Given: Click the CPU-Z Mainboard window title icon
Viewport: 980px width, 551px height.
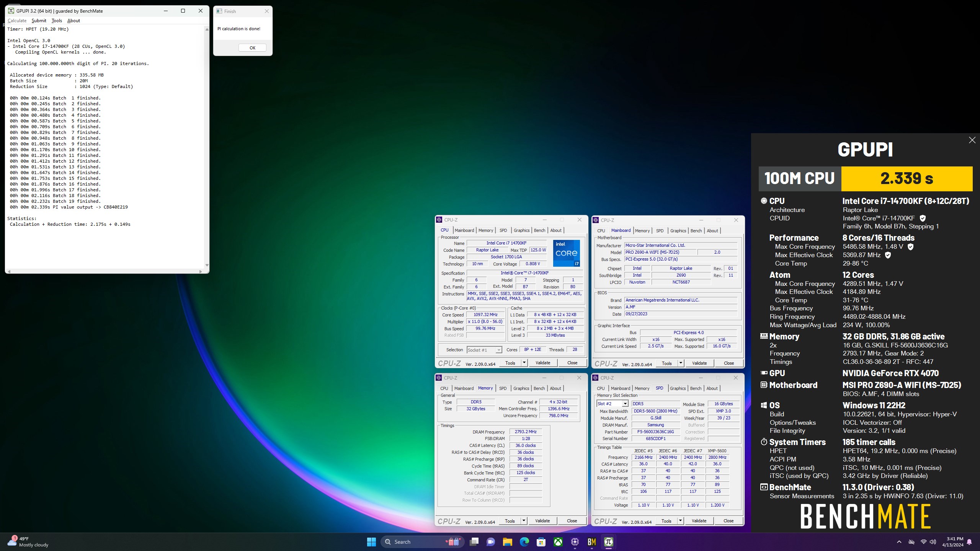Looking at the screenshot, I should click(x=596, y=220).
